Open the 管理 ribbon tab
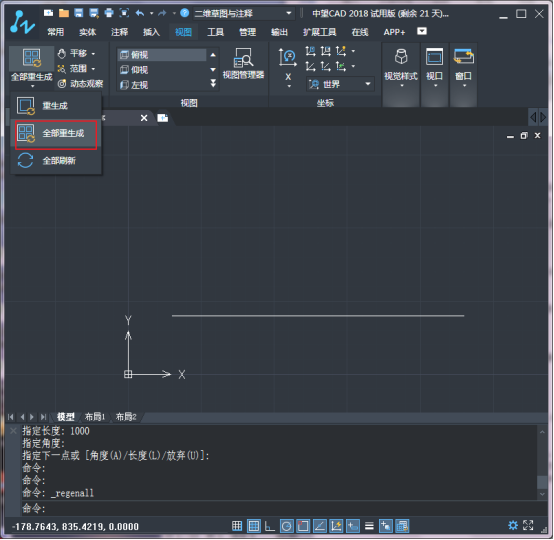 pyautogui.click(x=247, y=32)
